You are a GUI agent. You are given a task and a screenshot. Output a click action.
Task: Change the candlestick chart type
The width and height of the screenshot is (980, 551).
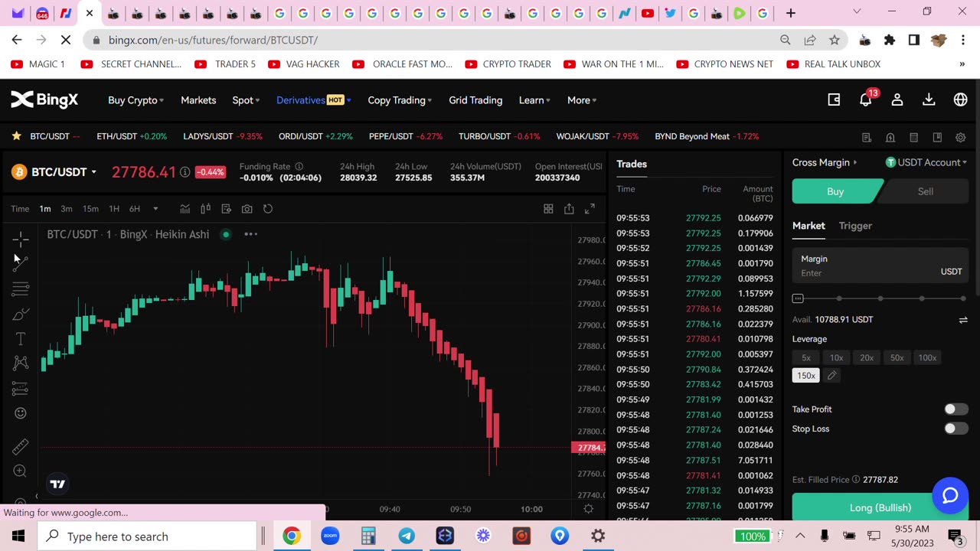pyautogui.click(x=205, y=209)
